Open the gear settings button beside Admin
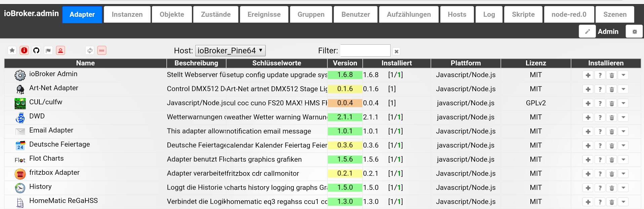Viewport: 644px width, 209px height. click(634, 32)
